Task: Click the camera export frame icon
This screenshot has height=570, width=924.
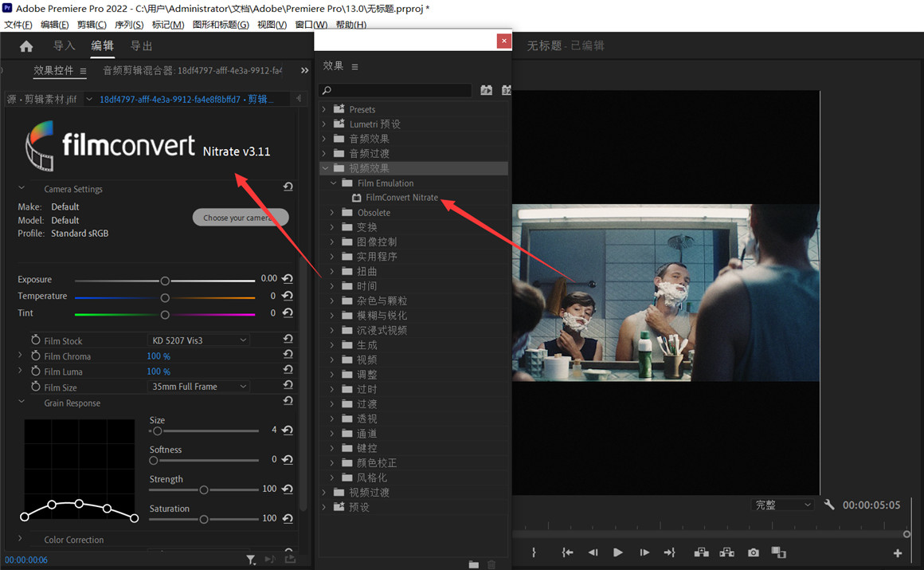Action: pos(753,552)
